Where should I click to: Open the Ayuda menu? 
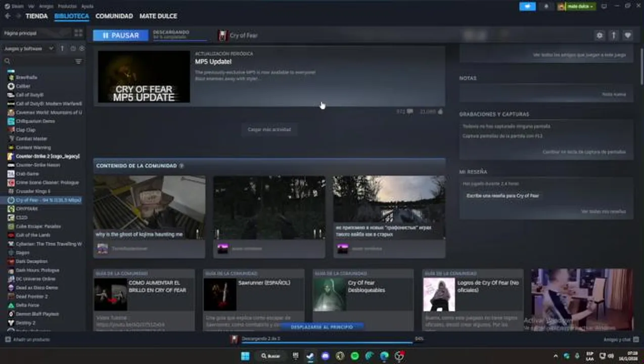tap(87, 6)
